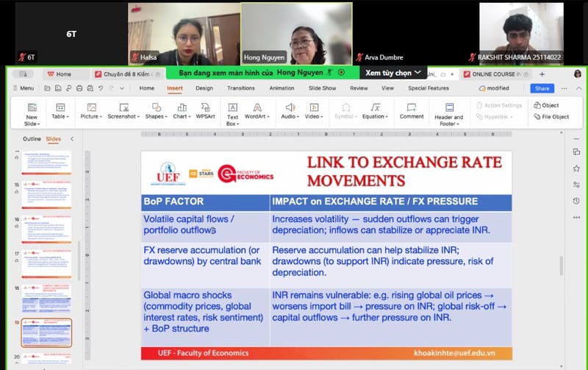Open the Slide Show tab
Image resolution: width=588 pixels, height=370 pixels.
(322, 88)
